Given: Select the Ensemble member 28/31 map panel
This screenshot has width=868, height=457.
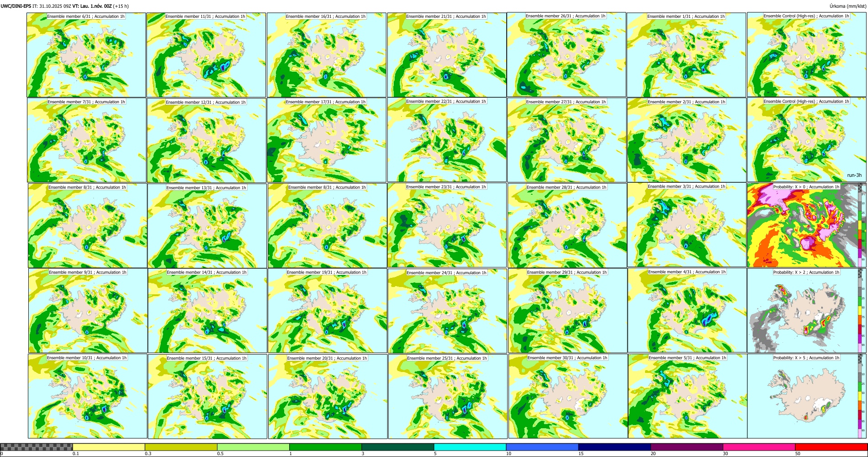Looking at the screenshot, I should (567, 225).
